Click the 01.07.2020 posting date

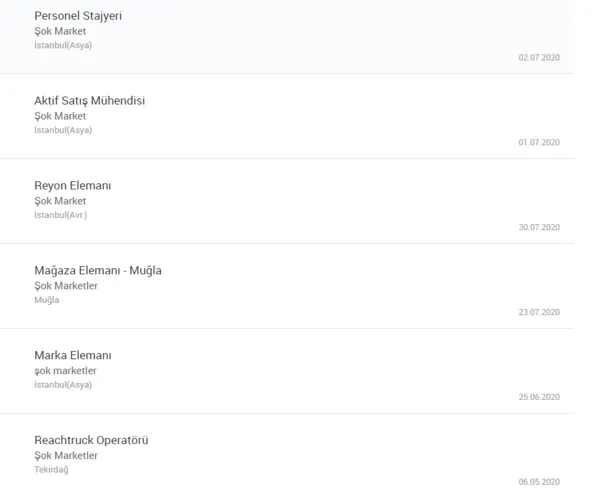point(539,143)
